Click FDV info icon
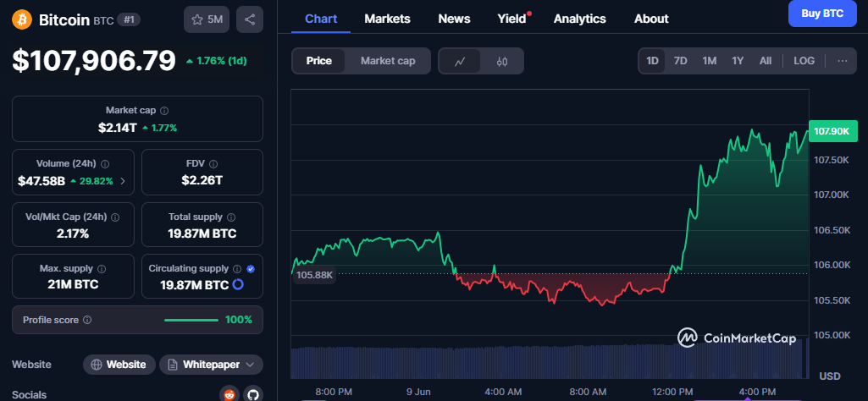This screenshot has height=401, width=868. (213, 164)
